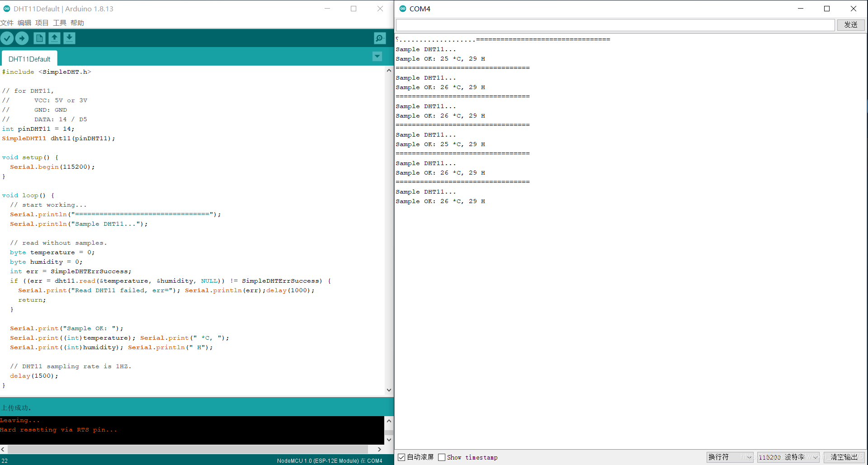Open the 帮助 menu

pos(77,23)
